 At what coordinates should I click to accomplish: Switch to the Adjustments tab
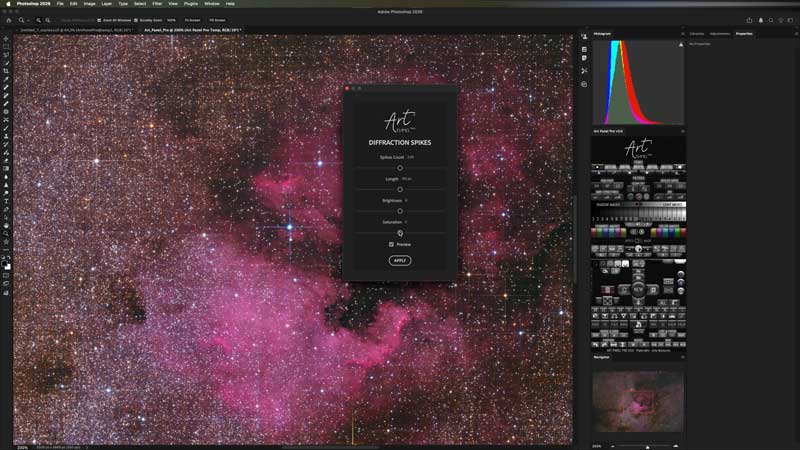pos(721,33)
